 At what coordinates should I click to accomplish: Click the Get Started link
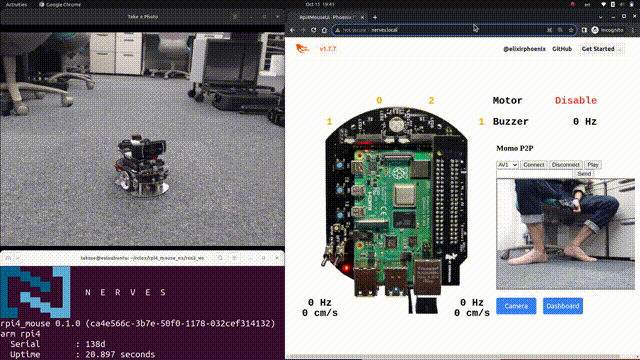pos(601,49)
